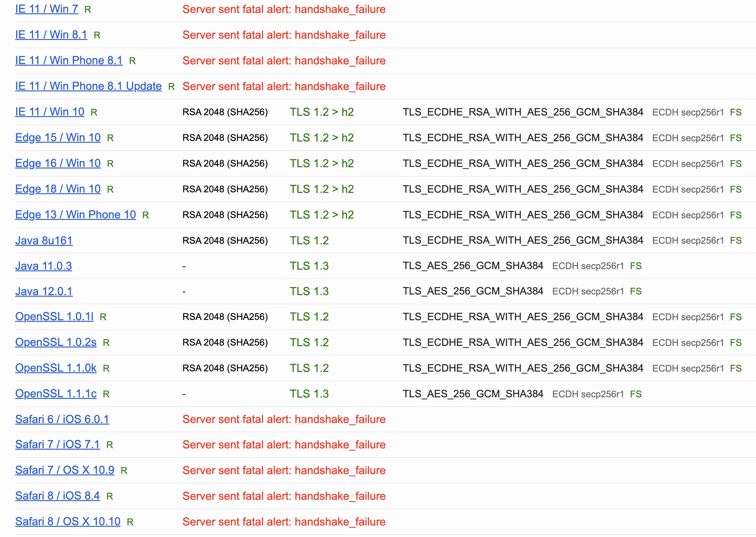
Task: Select the OpenSSL 1.1.1c link
Action: pos(55,394)
